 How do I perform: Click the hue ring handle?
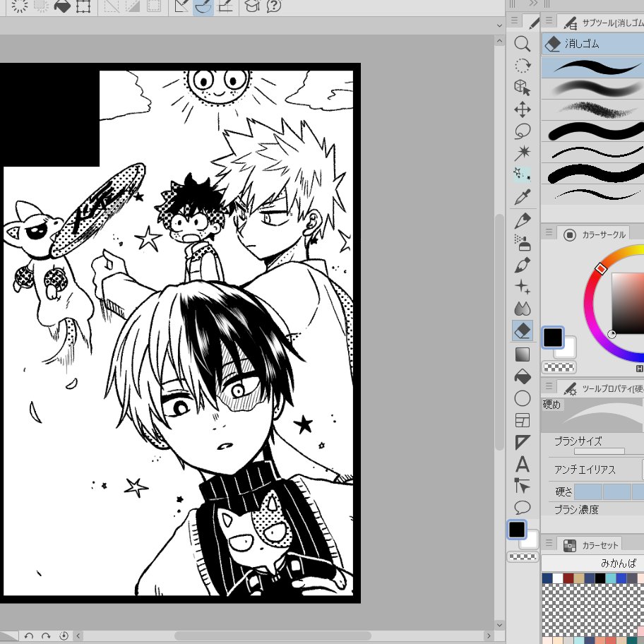[600, 268]
